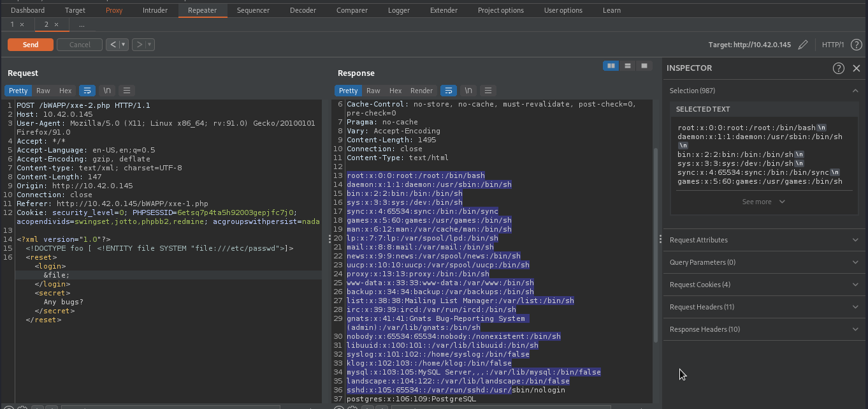Open Project options tab
The height and width of the screenshot is (409, 868).
(501, 10)
